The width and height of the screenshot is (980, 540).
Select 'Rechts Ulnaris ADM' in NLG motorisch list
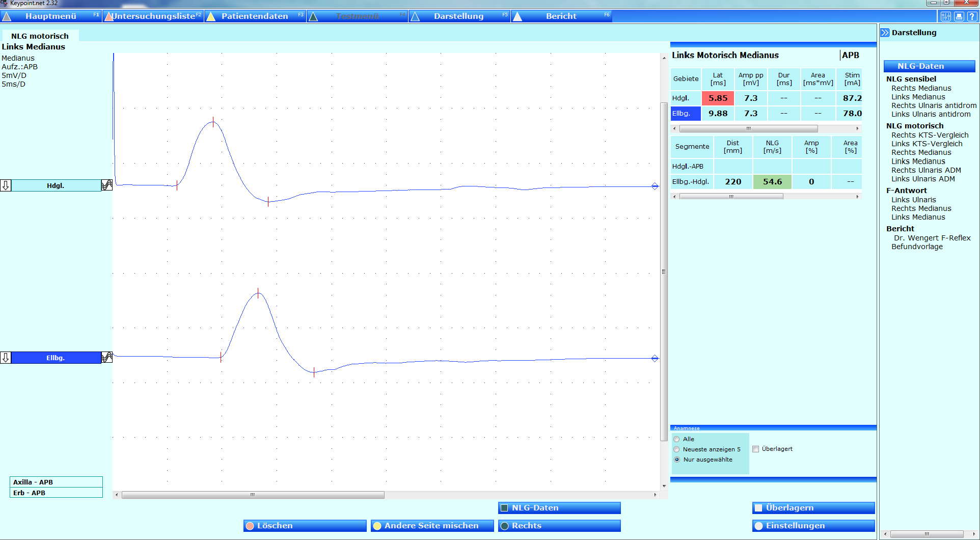(926, 170)
